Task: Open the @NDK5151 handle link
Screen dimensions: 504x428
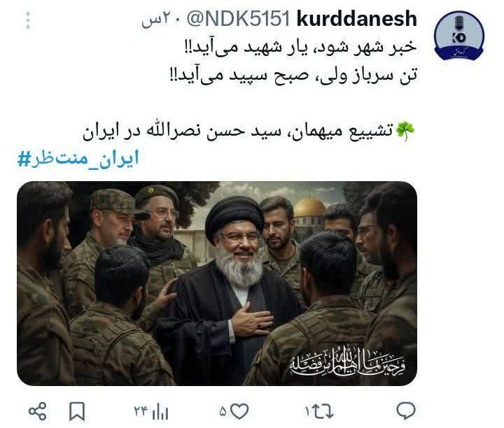Action: coord(238,19)
